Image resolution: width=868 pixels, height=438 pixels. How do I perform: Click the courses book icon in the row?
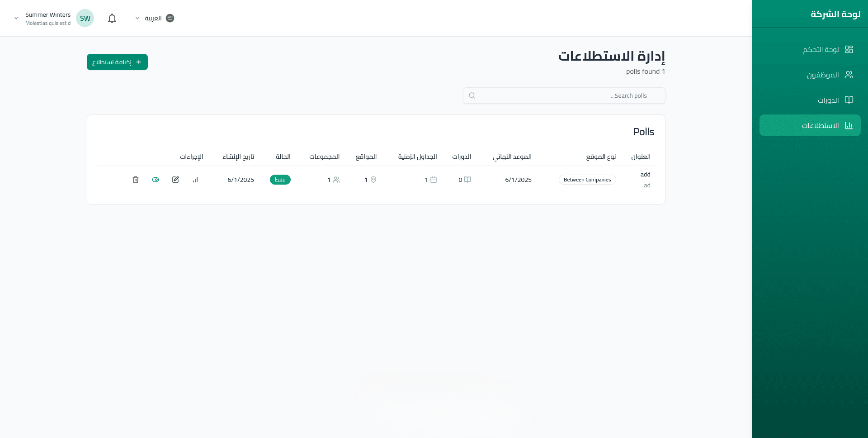coord(467,180)
